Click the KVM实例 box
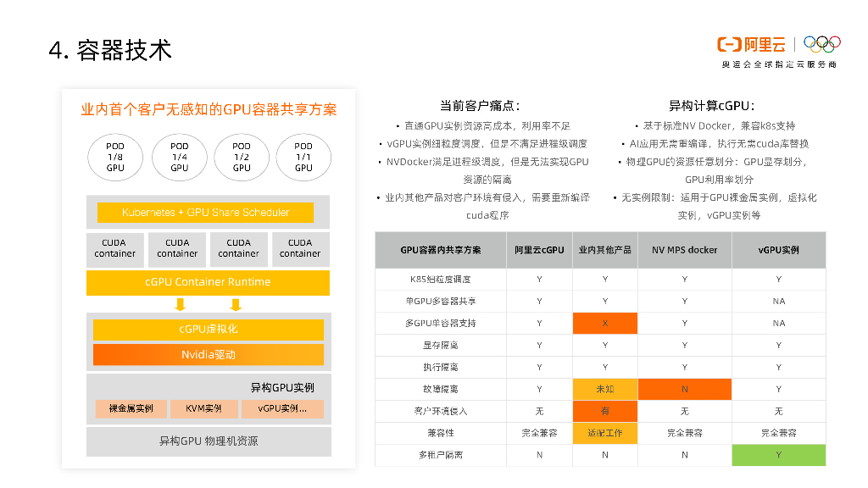This screenshot has height=488, width=868. 203,409
